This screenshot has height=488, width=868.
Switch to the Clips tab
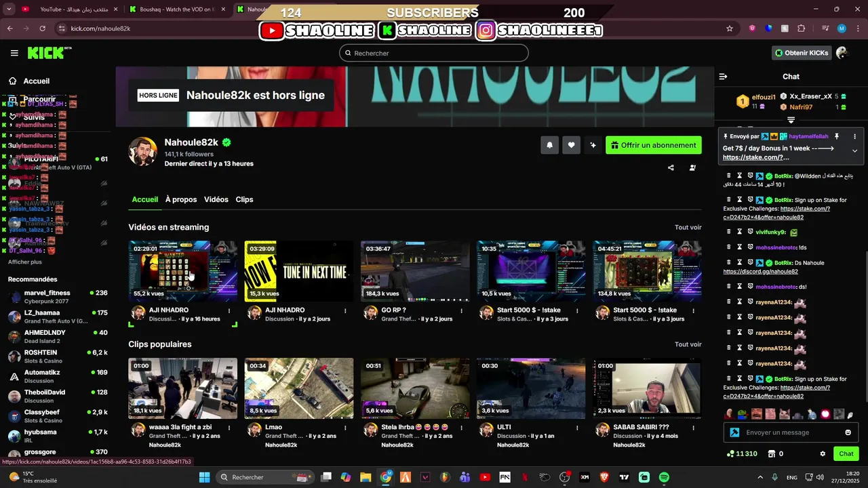coord(244,199)
